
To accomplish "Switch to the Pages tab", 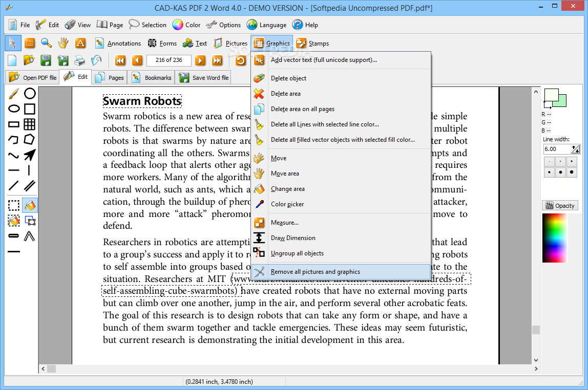I will [x=109, y=78].
